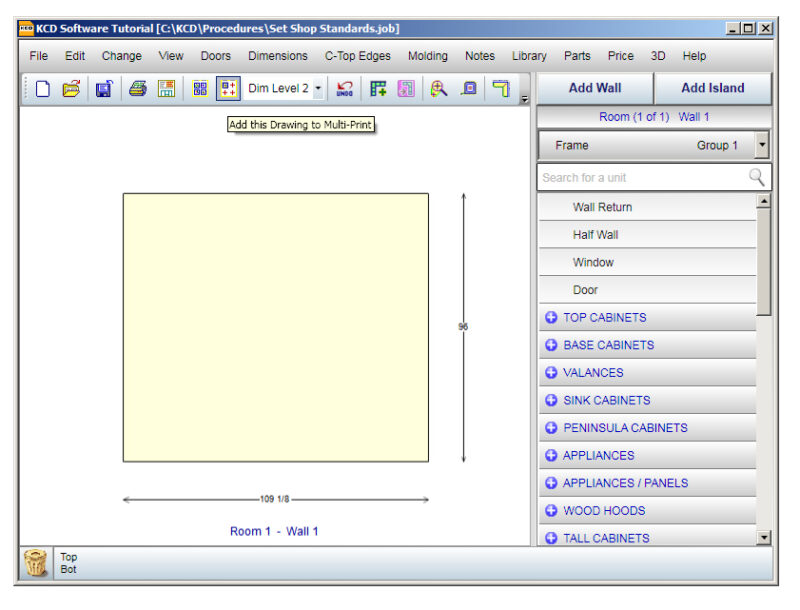Viewport: 800px width, 610px height.
Task: Click the Add Wall button
Action: coord(595,88)
